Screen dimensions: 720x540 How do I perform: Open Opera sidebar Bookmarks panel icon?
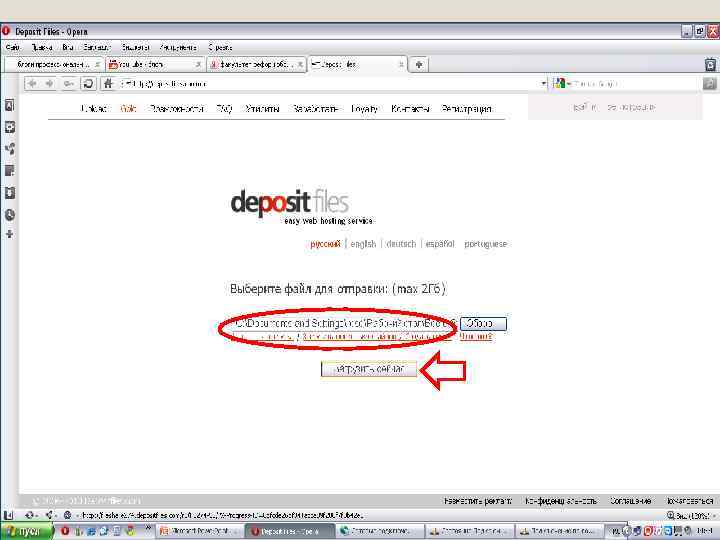pyautogui.click(x=10, y=105)
